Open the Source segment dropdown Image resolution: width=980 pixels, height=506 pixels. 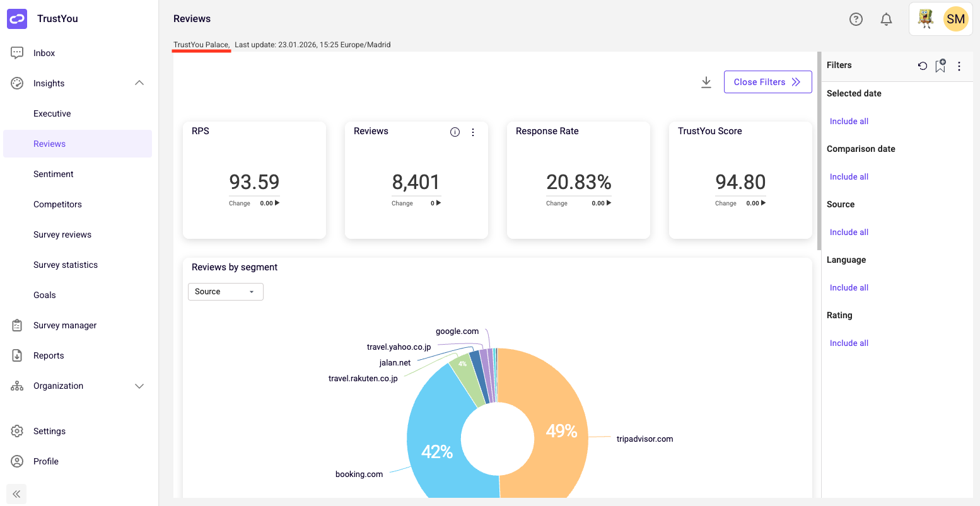(225, 292)
